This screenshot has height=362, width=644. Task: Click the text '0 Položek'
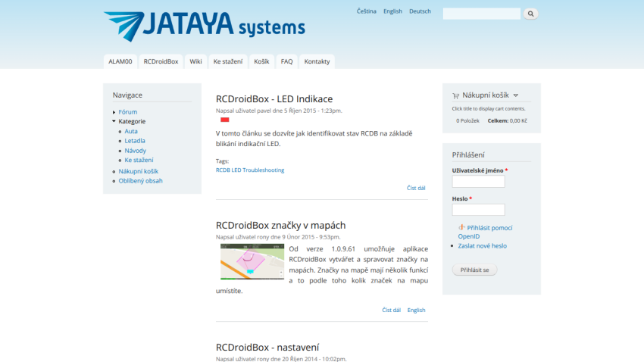click(467, 120)
